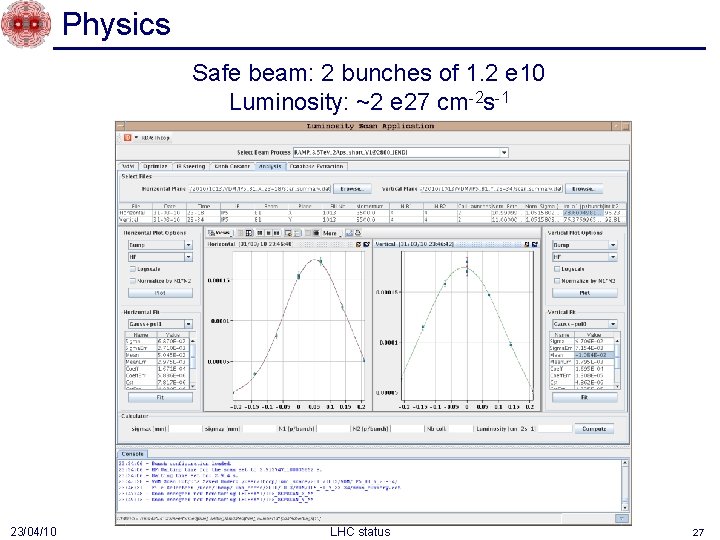The width and height of the screenshot is (720, 540).
Task: Click the Console vertical scrollbar down arrow
Action: (x=625, y=507)
